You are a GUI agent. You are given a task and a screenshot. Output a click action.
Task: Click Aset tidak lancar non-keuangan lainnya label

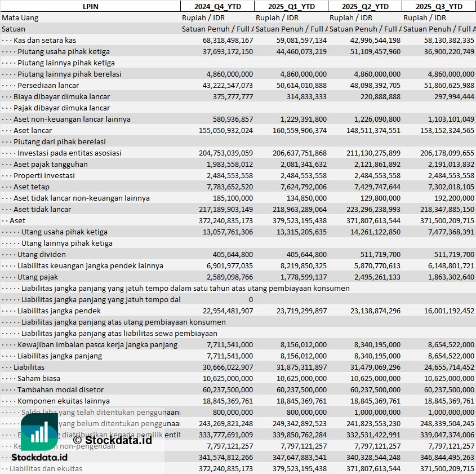click(81, 198)
